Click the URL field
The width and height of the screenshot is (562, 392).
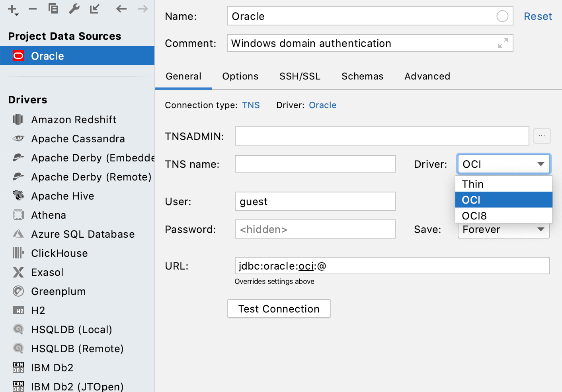click(392, 266)
